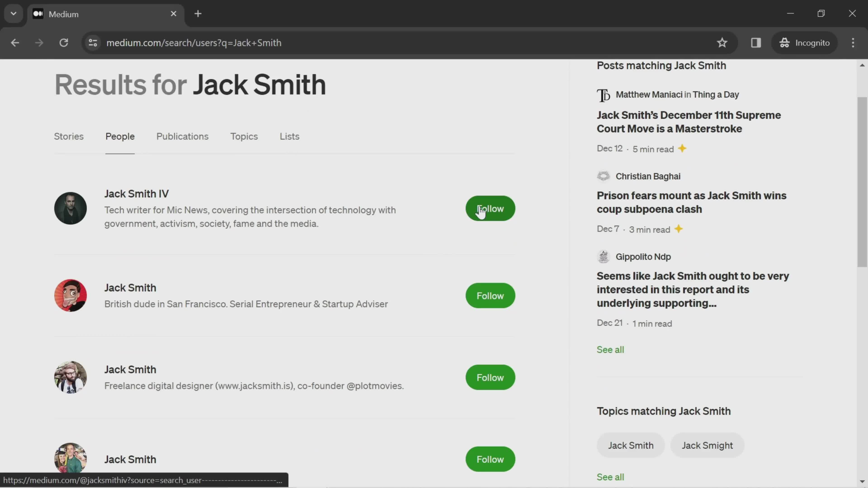The image size is (868, 488).
Task: Bookmark this page with star icon
Action: click(x=722, y=43)
